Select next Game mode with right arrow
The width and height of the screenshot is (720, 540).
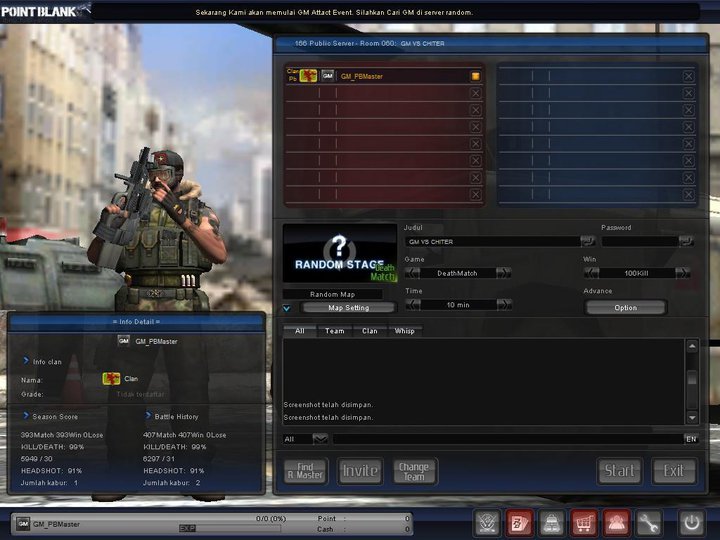click(x=504, y=273)
